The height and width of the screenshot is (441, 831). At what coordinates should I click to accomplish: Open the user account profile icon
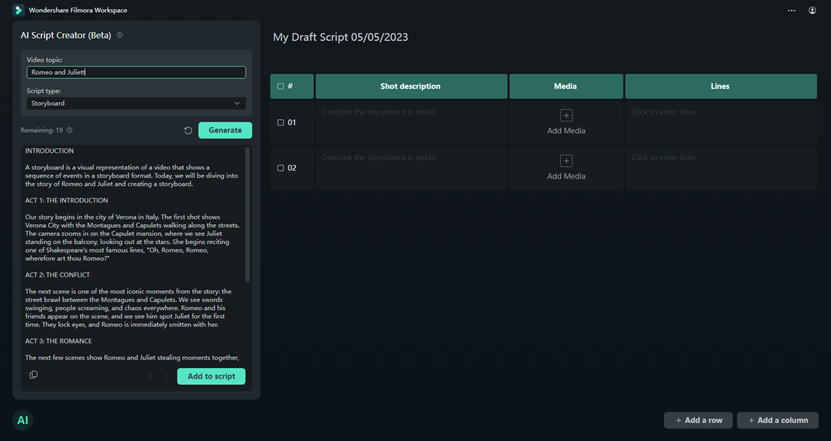(x=812, y=10)
